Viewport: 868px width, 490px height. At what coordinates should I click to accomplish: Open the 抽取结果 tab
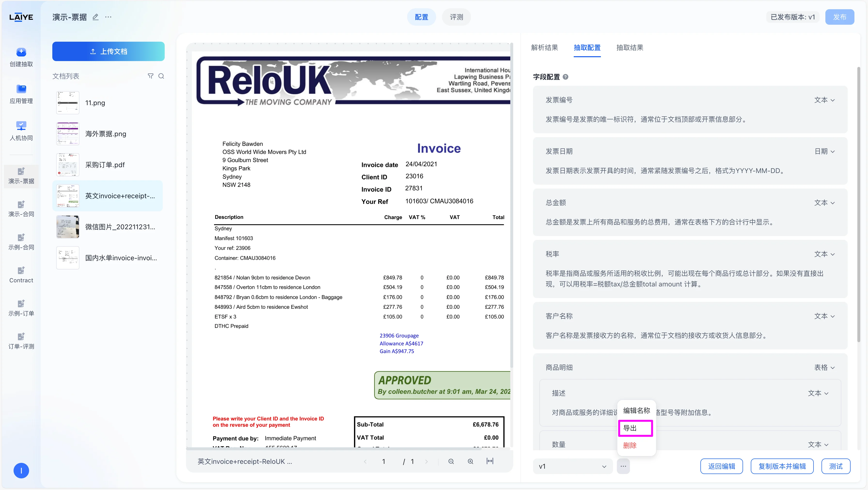click(629, 47)
